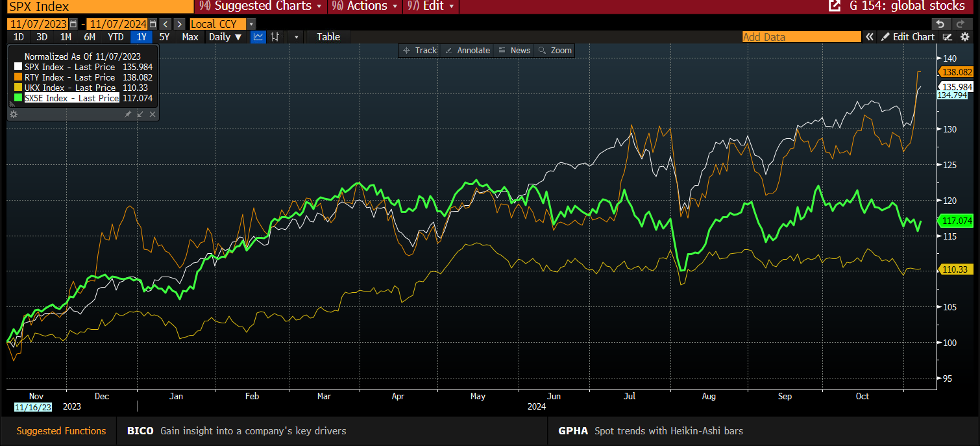The height and width of the screenshot is (446, 980).
Task: Switch to the YTD time range
Action: point(116,37)
